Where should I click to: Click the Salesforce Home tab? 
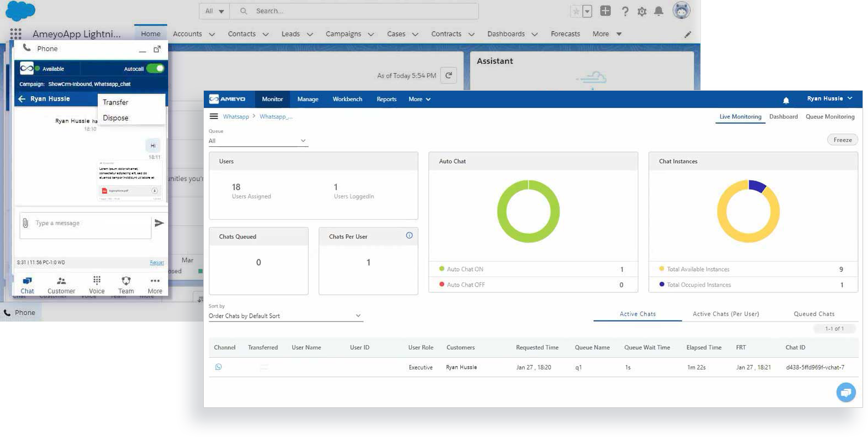point(151,34)
